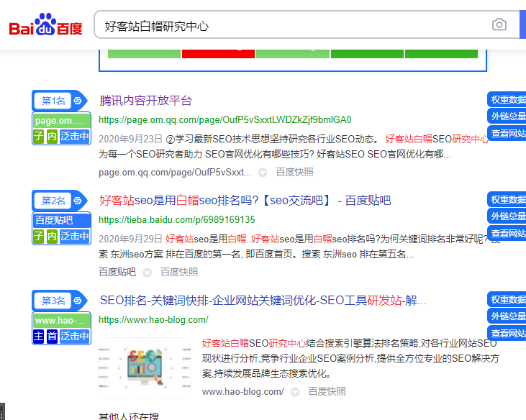The height and width of the screenshot is (420, 526).
Task: Click 外链总量 button for first result
Action: pyautogui.click(x=507, y=117)
